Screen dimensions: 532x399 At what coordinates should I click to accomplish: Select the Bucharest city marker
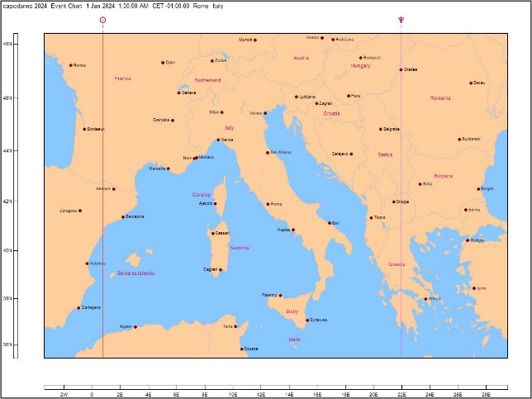tap(459, 139)
